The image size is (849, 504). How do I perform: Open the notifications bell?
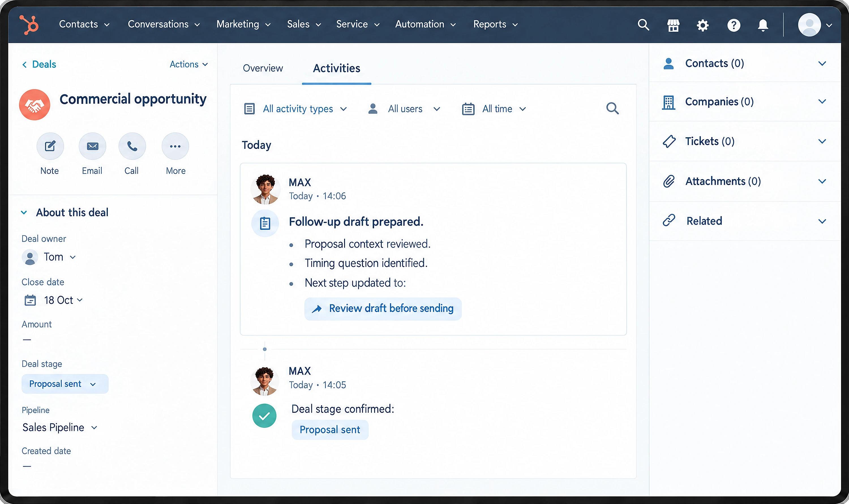pos(763,25)
